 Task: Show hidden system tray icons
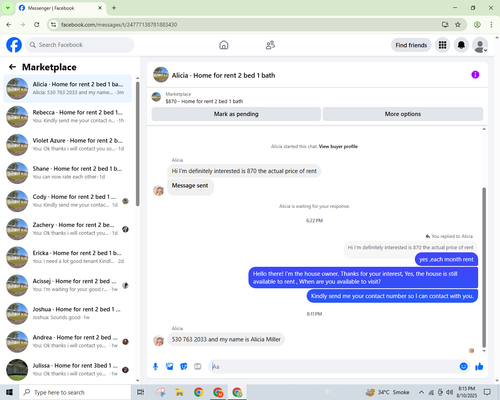pos(421,392)
